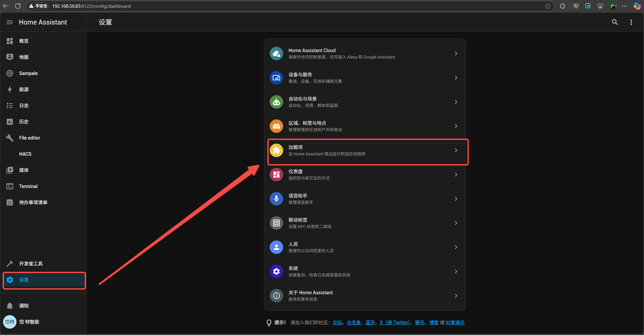Expand the 仪表盘 row chevron
This screenshot has width=644, height=335.
pyautogui.click(x=456, y=175)
